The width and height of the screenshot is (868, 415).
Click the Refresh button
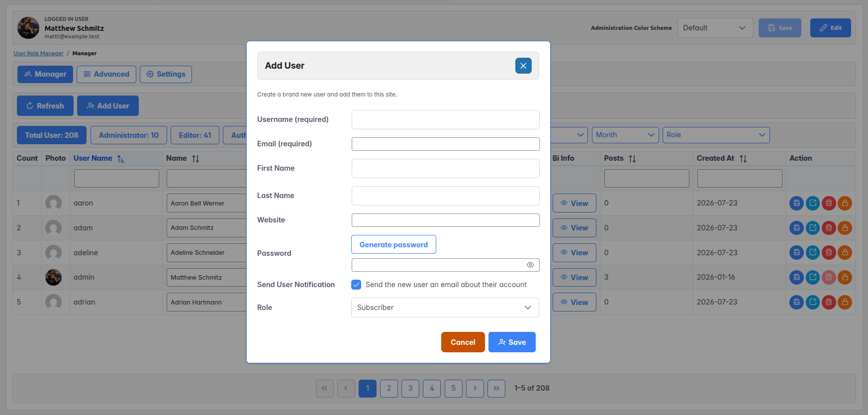point(45,106)
